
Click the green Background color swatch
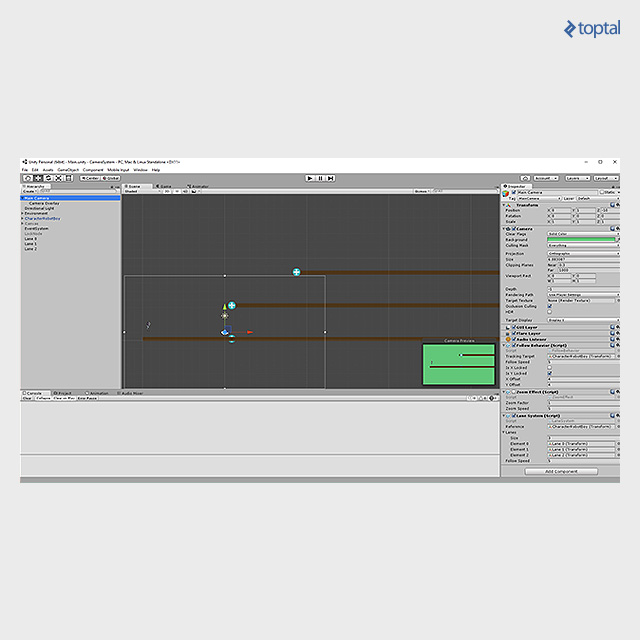coord(582,240)
